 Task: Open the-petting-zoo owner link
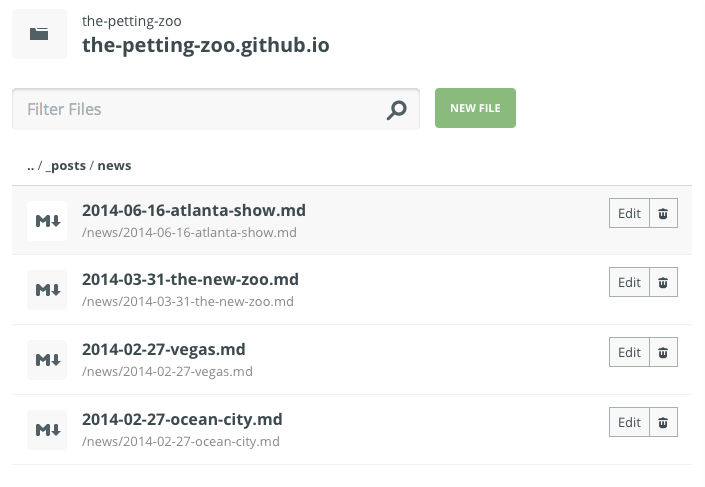coord(132,20)
